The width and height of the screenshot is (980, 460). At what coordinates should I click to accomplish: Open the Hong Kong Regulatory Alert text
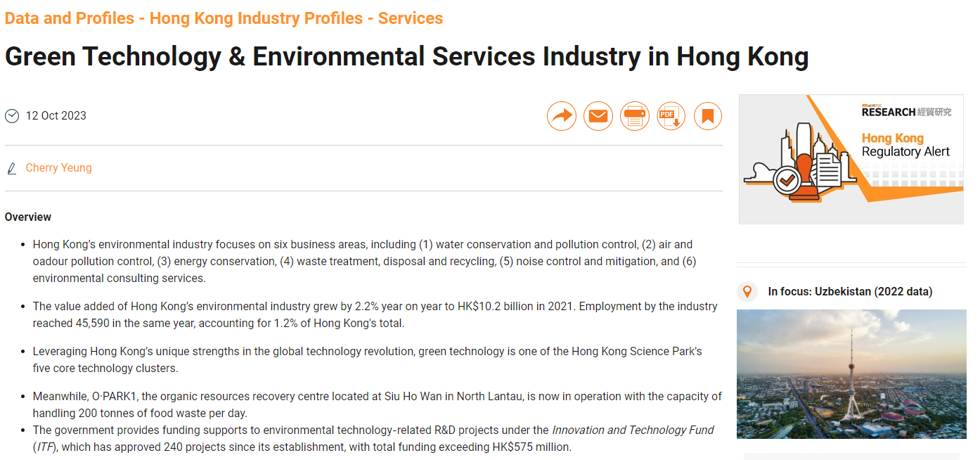(905, 145)
